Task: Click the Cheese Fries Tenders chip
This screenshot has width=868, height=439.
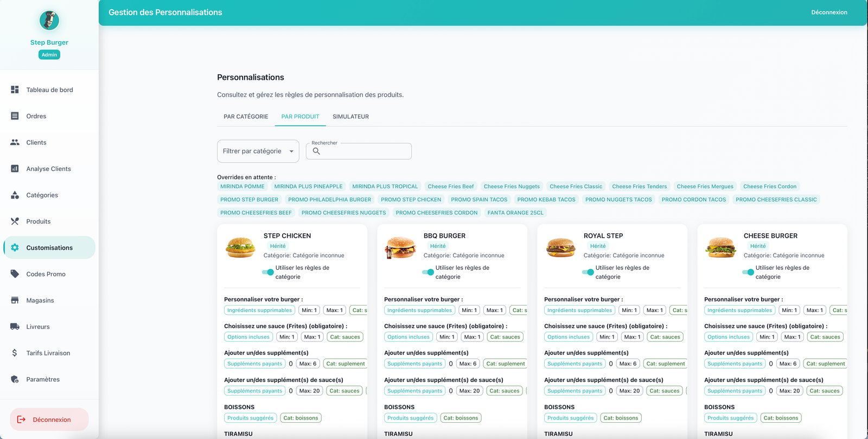Action: [640, 186]
